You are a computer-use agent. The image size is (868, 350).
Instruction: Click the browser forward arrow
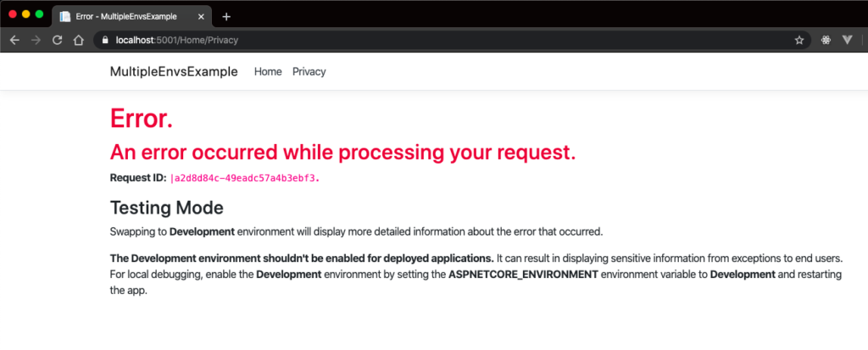point(36,40)
